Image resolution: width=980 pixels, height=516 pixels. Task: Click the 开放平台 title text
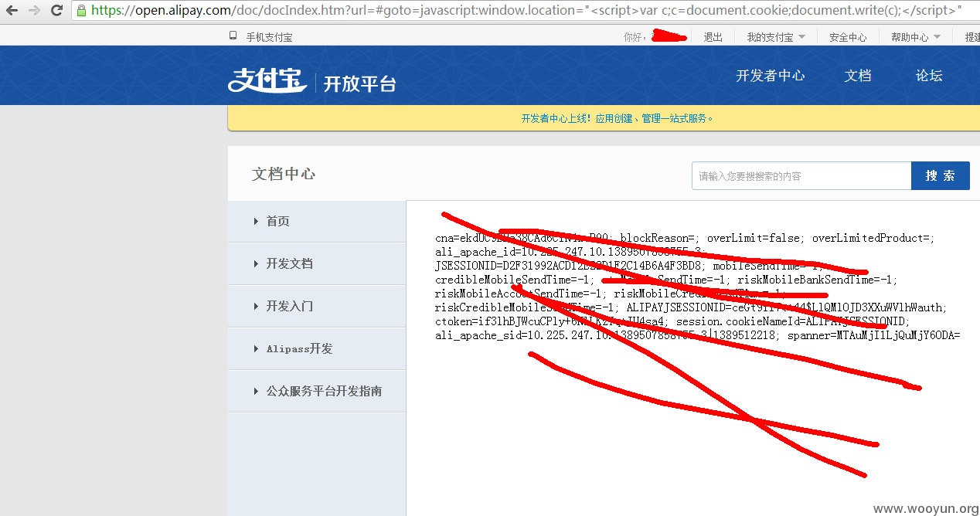pos(359,83)
